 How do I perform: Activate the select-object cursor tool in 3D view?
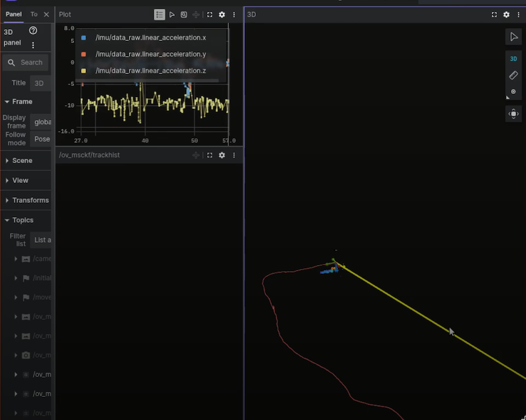coord(514,37)
